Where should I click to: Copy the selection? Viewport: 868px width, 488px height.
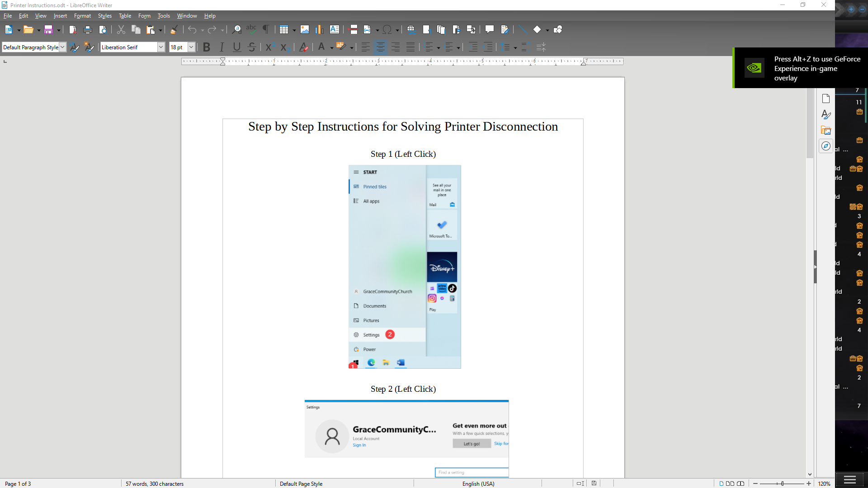(136, 30)
